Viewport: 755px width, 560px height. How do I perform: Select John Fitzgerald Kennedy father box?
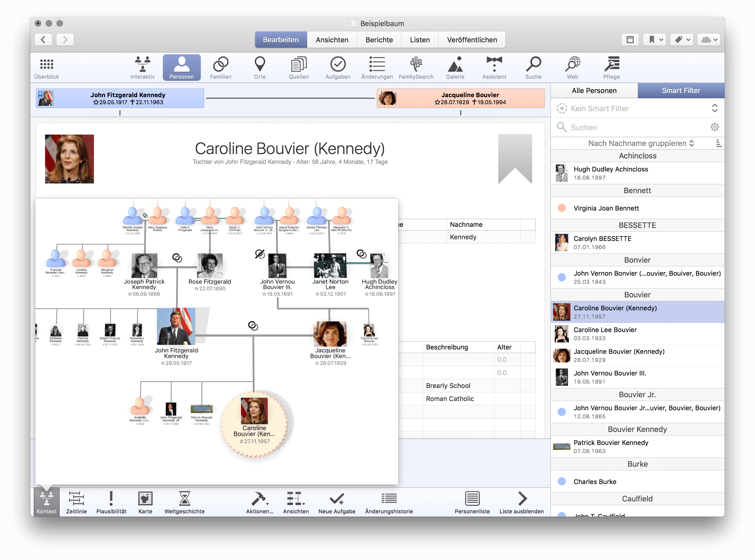120,98
